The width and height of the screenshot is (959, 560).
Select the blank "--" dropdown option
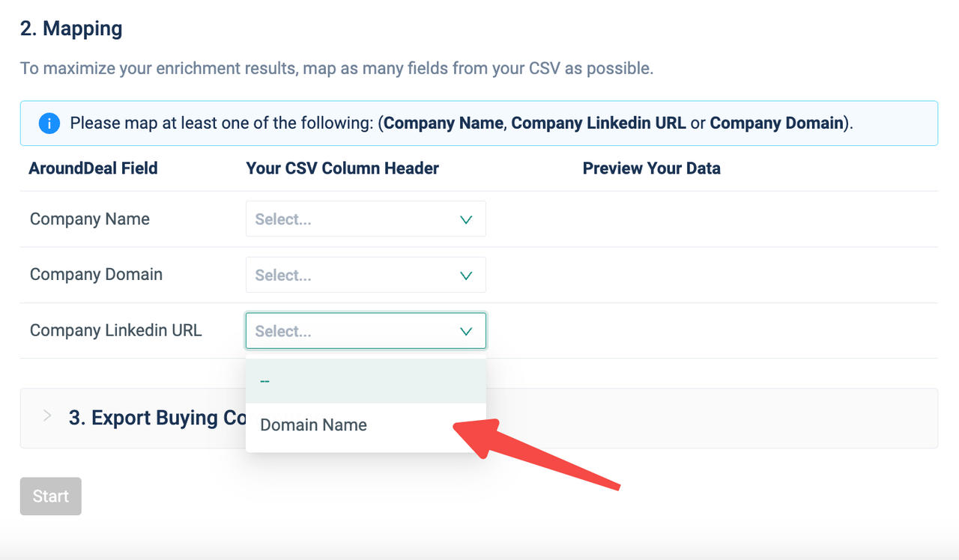point(265,381)
